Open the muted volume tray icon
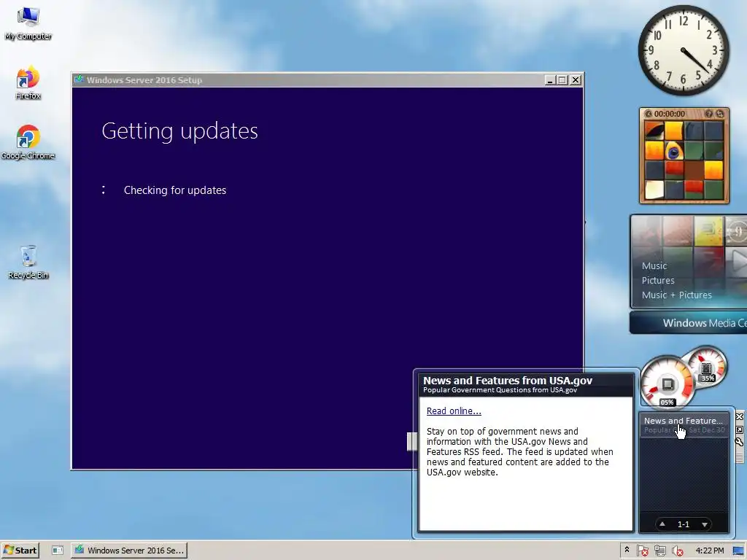The width and height of the screenshot is (747, 560). pos(678,551)
